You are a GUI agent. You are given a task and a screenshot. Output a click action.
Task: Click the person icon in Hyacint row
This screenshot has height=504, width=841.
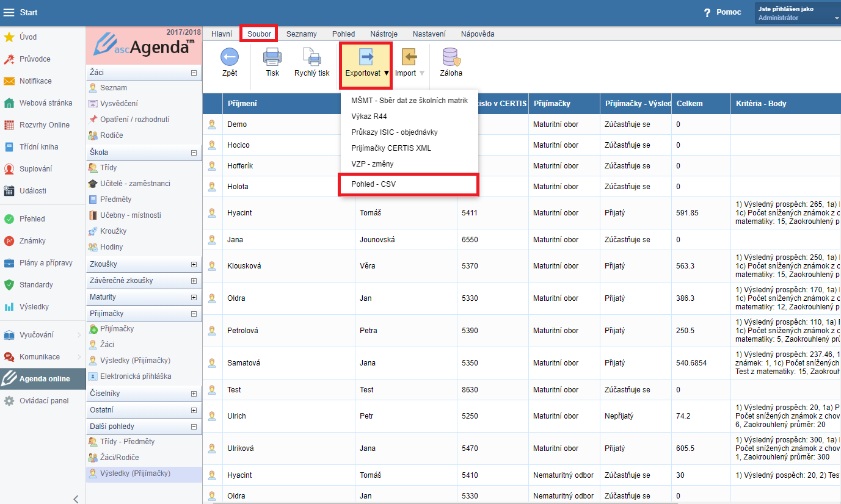[x=212, y=213]
